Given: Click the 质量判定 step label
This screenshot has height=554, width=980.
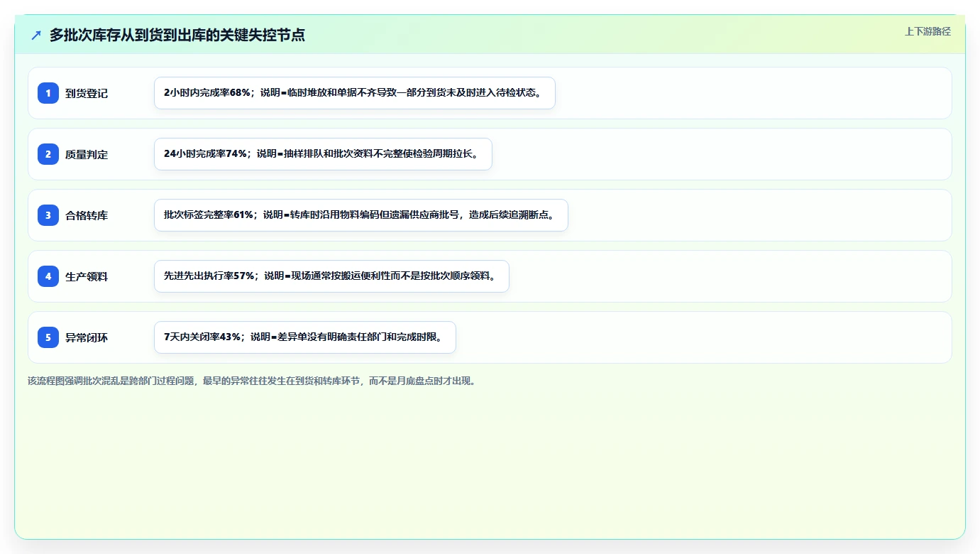Looking at the screenshot, I should (87, 154).
